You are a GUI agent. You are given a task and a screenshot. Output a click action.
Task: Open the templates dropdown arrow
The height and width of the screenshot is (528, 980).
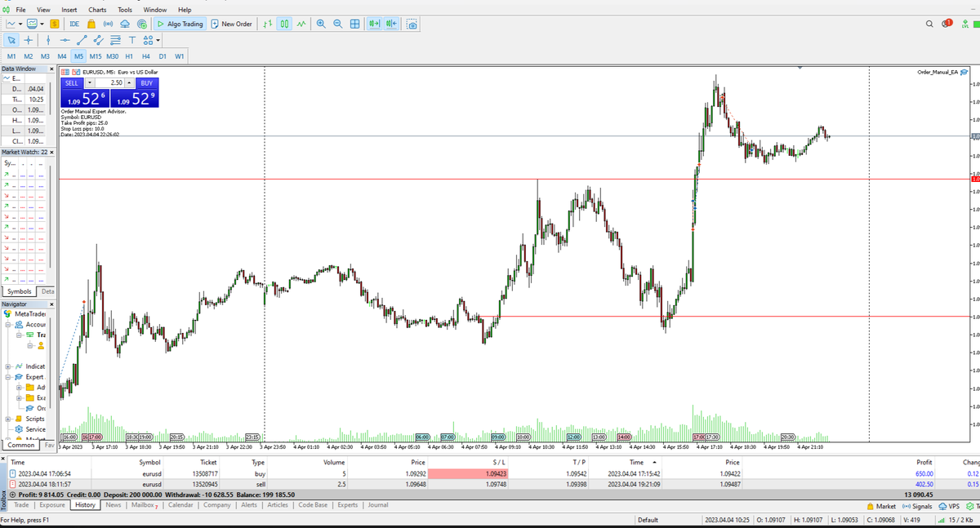[41, 24]
